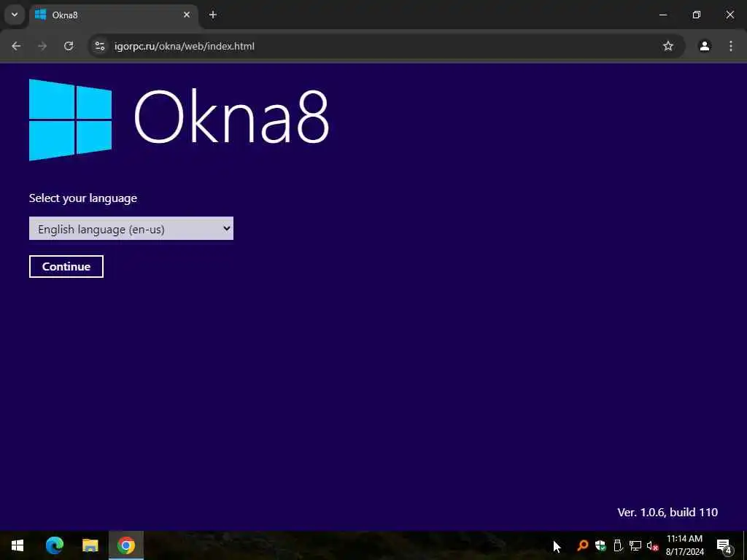Expand the tab search dropdown arrow

15,15
